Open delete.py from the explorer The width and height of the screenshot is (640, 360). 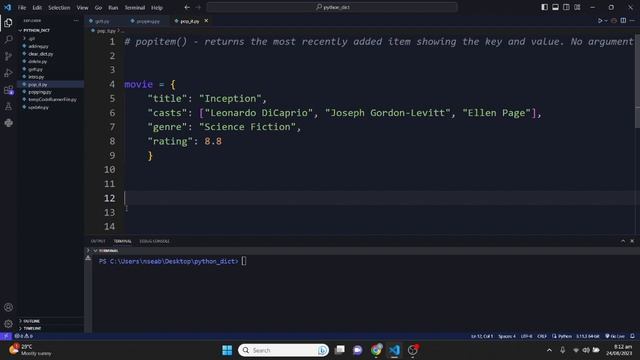point(38,62)
